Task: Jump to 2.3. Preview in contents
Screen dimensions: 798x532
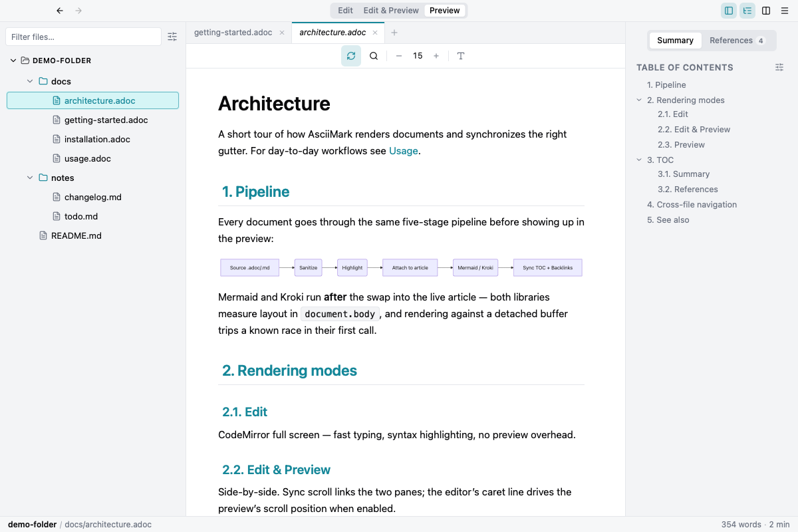Action: 681,145
